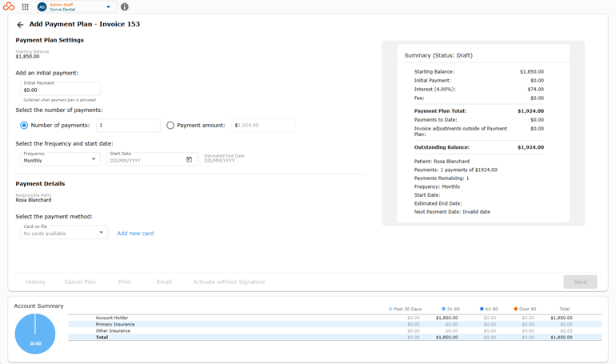Select Number of payments radio button

[x=24, y=126]
